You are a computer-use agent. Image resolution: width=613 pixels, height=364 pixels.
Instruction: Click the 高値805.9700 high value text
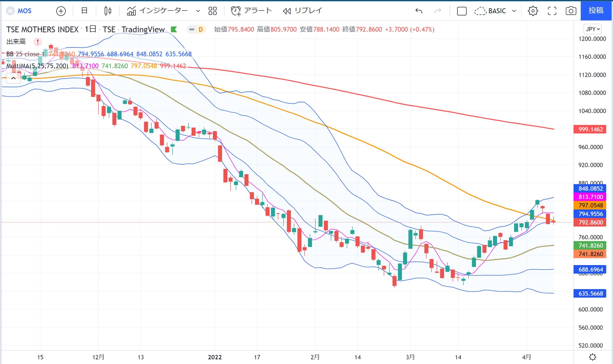[277, 29]
